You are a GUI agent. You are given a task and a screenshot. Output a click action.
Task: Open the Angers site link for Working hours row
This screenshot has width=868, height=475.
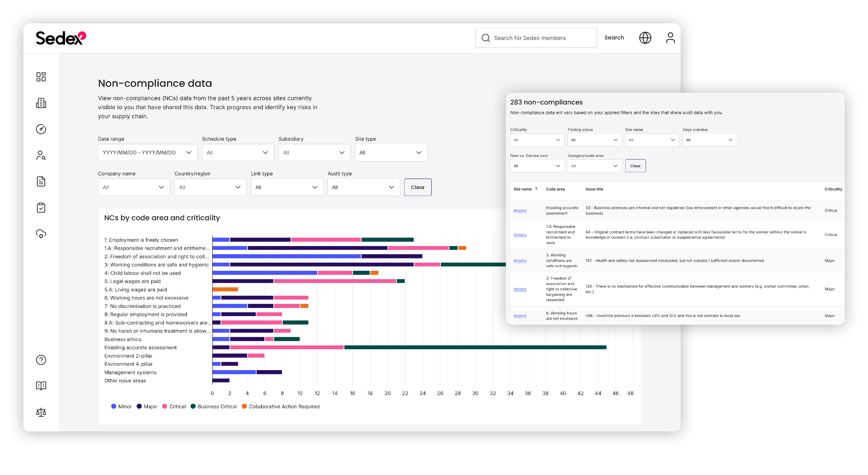coord(520,315)
